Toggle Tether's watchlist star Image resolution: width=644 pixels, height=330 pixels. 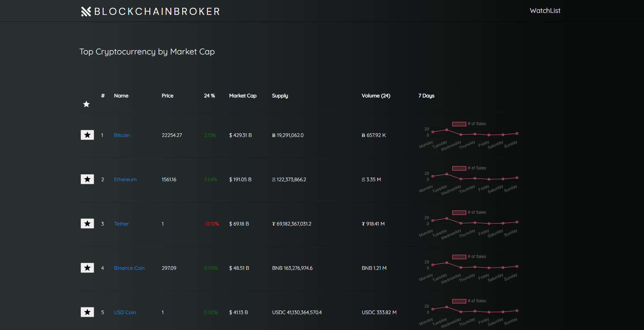87,223
